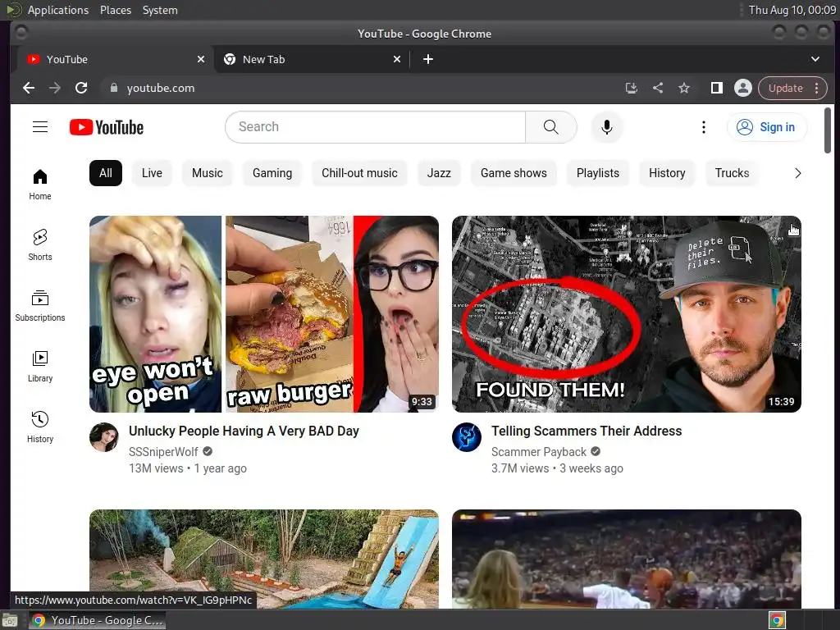
Task: Click Scammer Payback channel name
Action: [539, 452]
